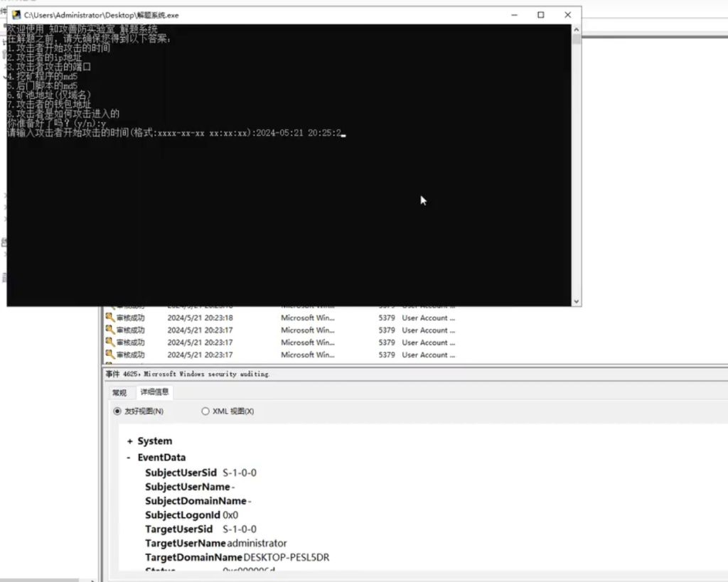Click the SubjectUserSid field label

[x=181, y=473]
